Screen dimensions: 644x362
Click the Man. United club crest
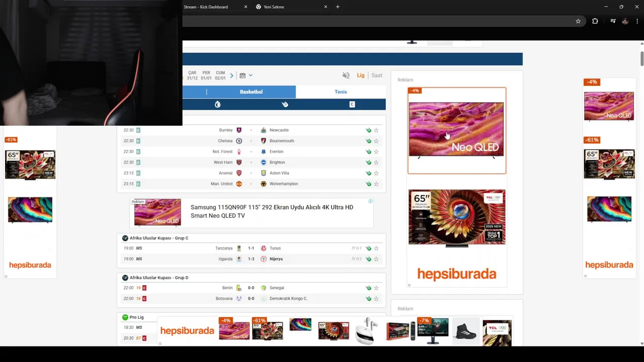coord(239,184)
